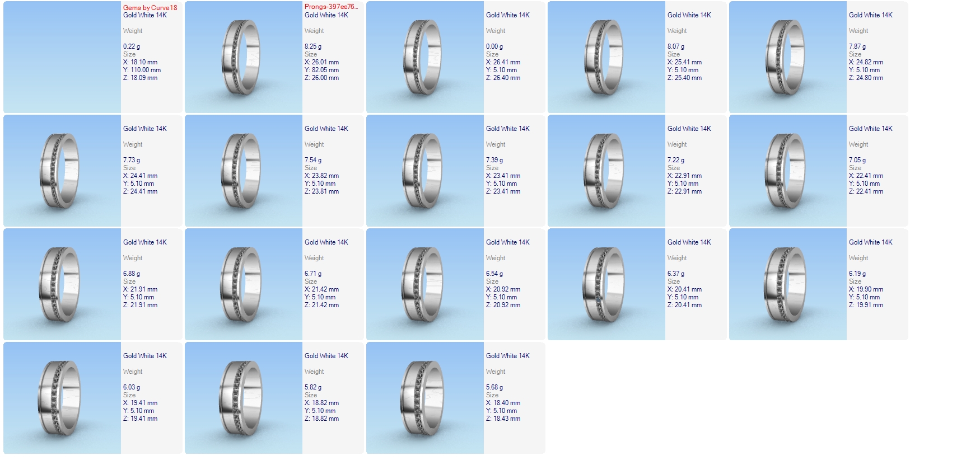
Task: Open the empty Gems by Curve18 thumbnail
Action: coord(62,57)
